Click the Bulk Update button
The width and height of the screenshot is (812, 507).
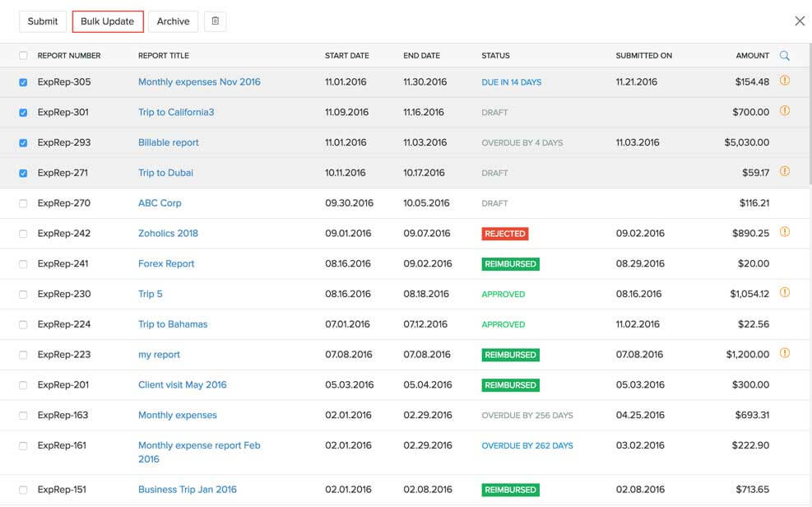tap(107, 21)
